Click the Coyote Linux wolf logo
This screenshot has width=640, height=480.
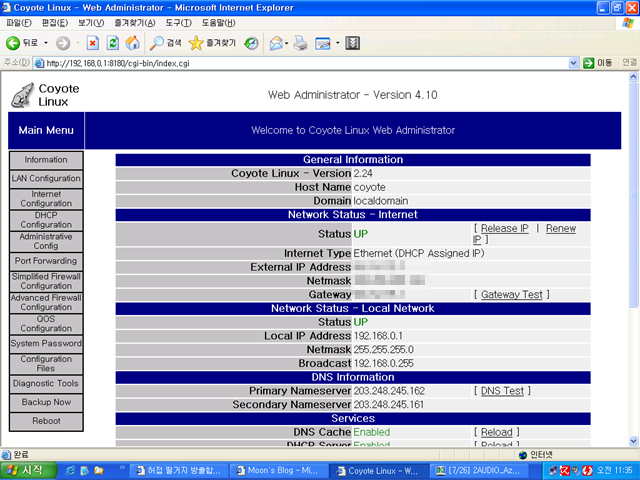coord(22,95)
